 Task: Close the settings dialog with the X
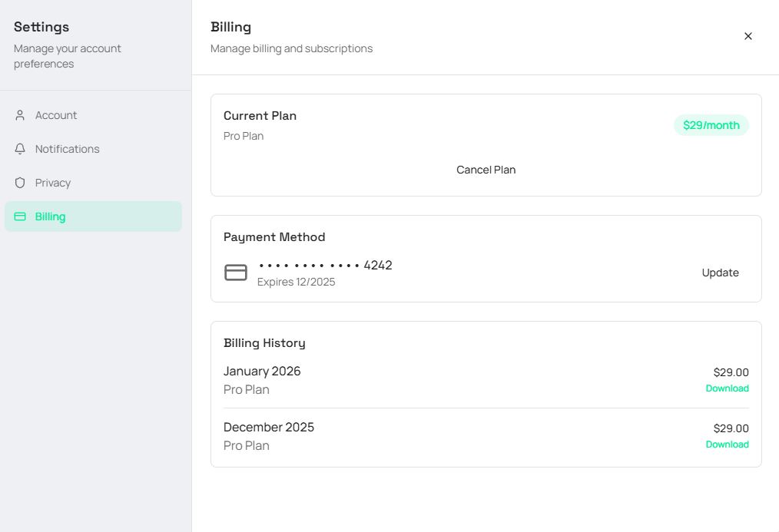coord(748,36)
